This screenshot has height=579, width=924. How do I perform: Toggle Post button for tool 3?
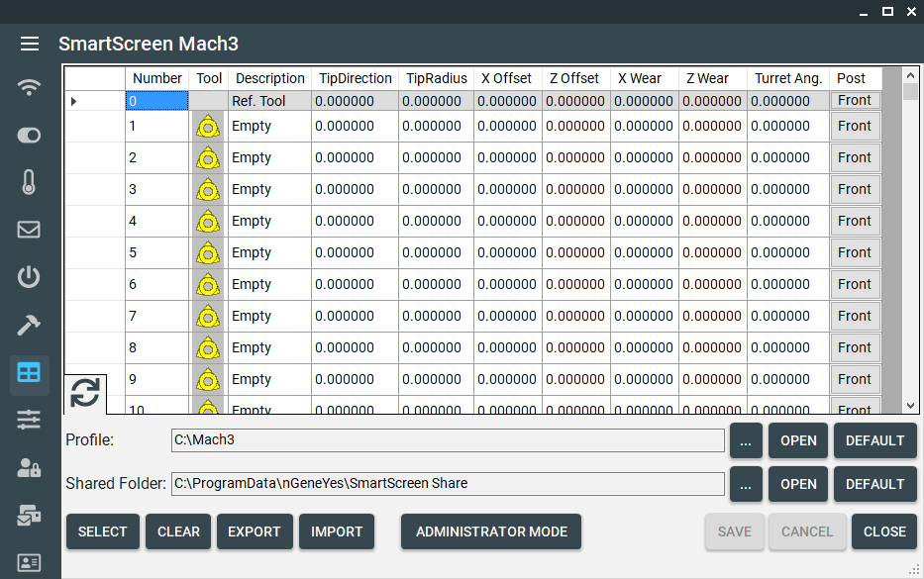854,189
